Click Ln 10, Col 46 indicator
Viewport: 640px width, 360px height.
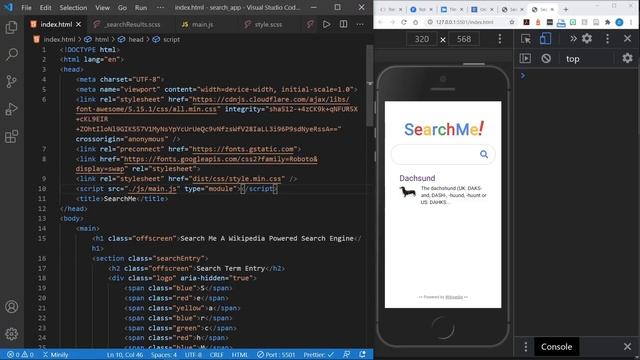(125, 355)
